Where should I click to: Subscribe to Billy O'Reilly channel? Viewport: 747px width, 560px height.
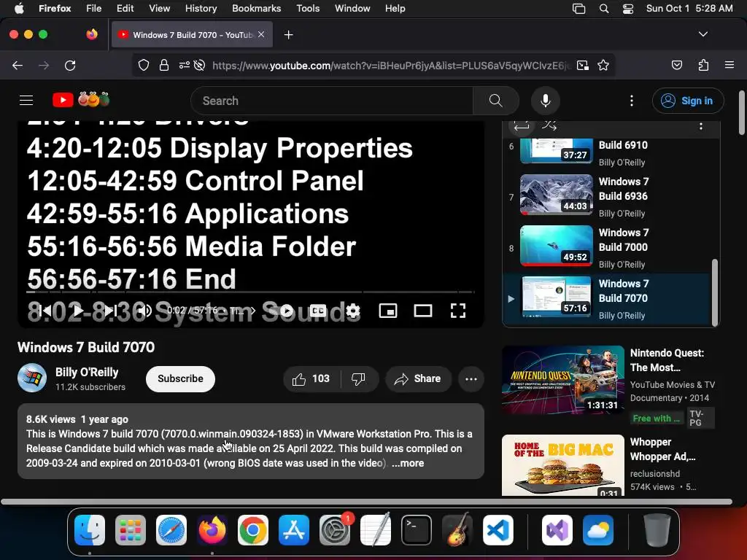181,378
